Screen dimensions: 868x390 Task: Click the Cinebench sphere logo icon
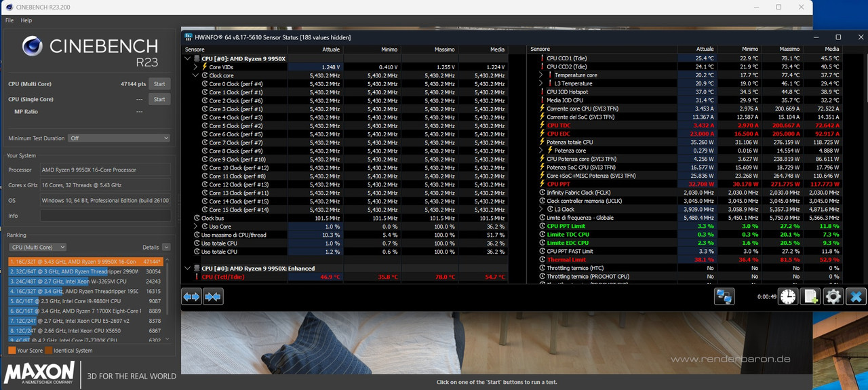pyautogui.click(x=33, y=45)
